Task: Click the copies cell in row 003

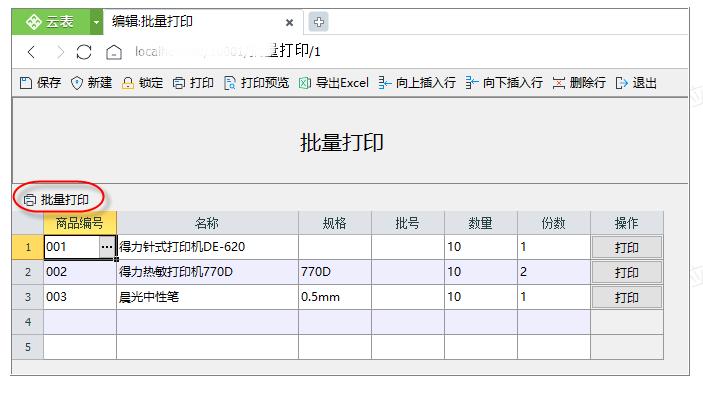Action: [x=554, y=297]
